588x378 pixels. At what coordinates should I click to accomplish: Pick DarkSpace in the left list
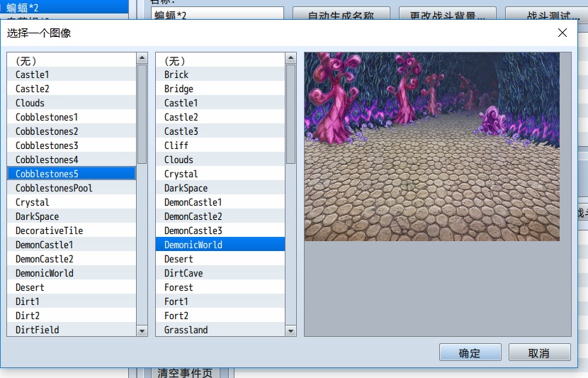pos(72,216)
